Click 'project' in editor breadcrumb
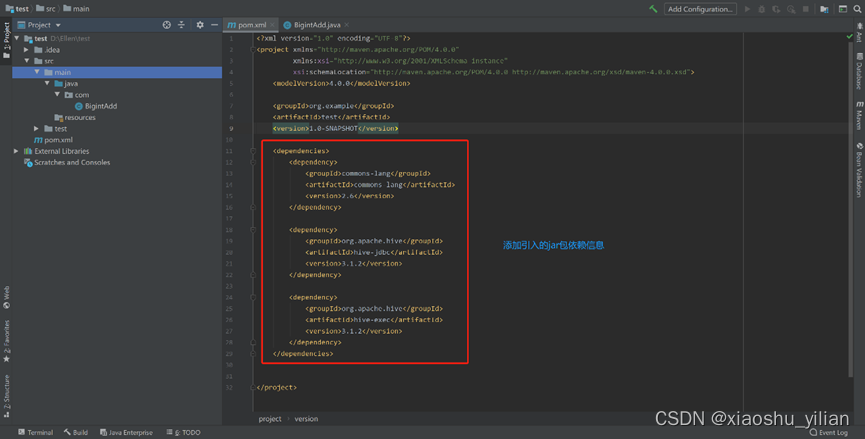The image size is (865, 439). coord(270,419)
